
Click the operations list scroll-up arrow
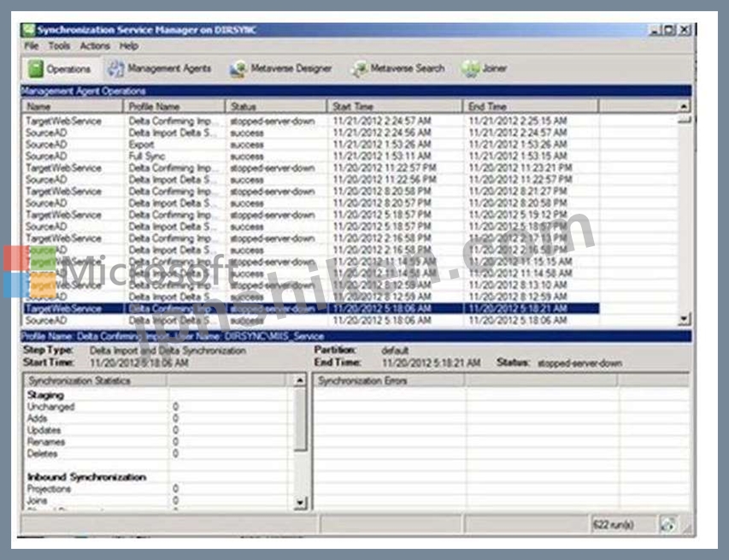coord(684,107)
